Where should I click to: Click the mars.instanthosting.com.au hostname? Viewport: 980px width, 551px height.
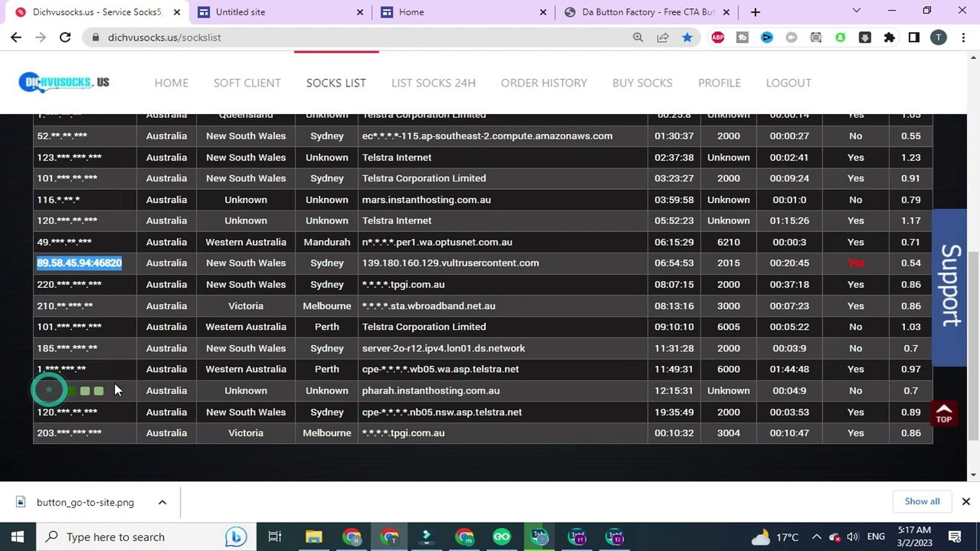(426, 200)
